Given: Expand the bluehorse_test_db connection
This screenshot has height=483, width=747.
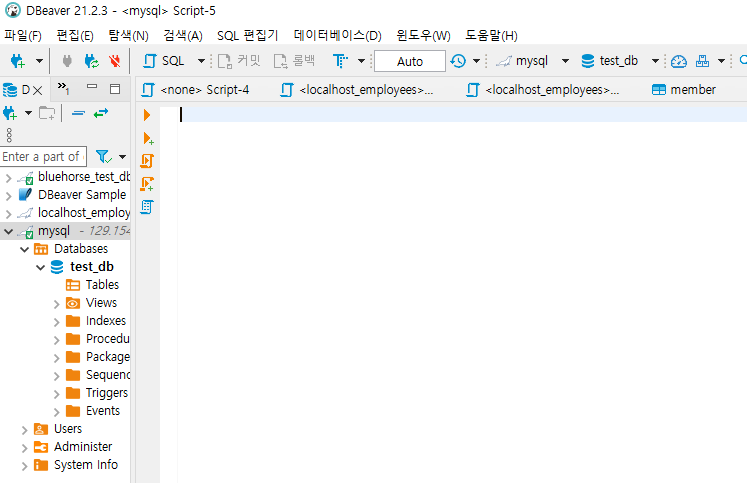Looking at the screenshot, I should [x=8, y=178].
